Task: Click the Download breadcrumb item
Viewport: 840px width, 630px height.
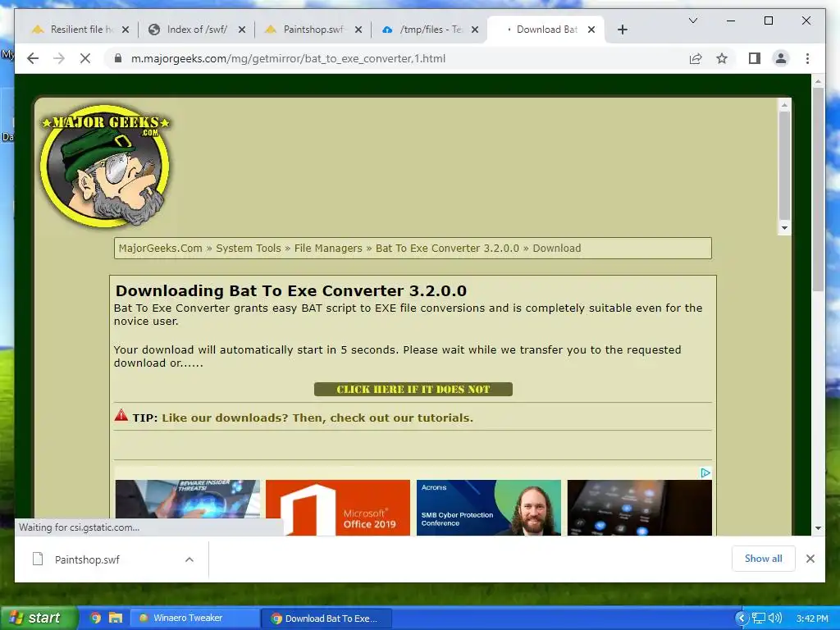Action: click(557, 248)
